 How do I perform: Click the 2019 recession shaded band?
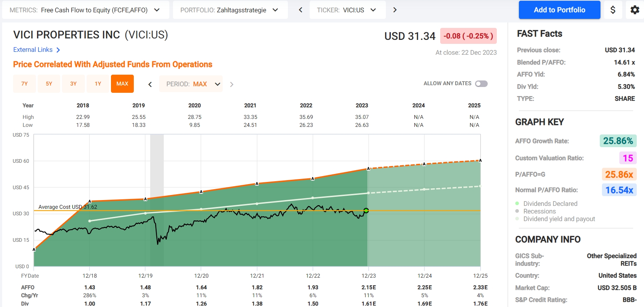pyautogui.click(x=157, y=200)
